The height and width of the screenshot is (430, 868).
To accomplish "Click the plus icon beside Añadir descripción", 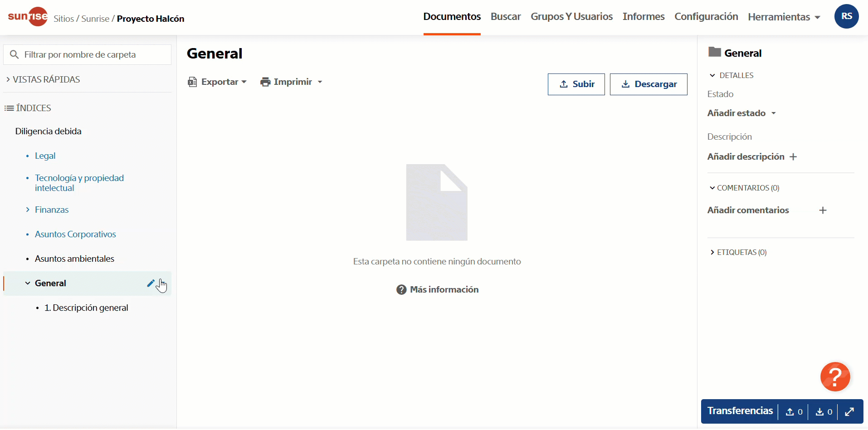I will click(x=793, y=157).
